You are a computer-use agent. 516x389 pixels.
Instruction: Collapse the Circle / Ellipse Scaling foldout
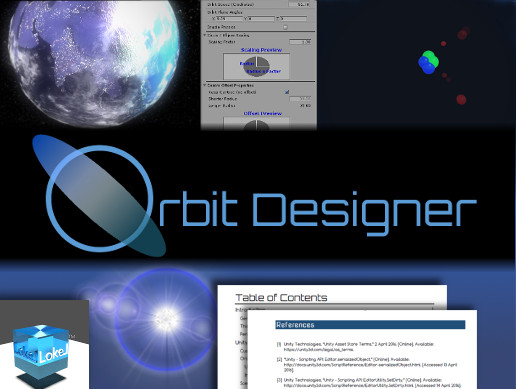pos(205,35)
